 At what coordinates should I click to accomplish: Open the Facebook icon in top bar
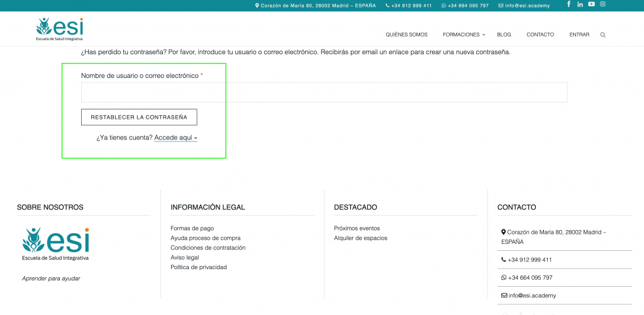click(x=569, y=4)
